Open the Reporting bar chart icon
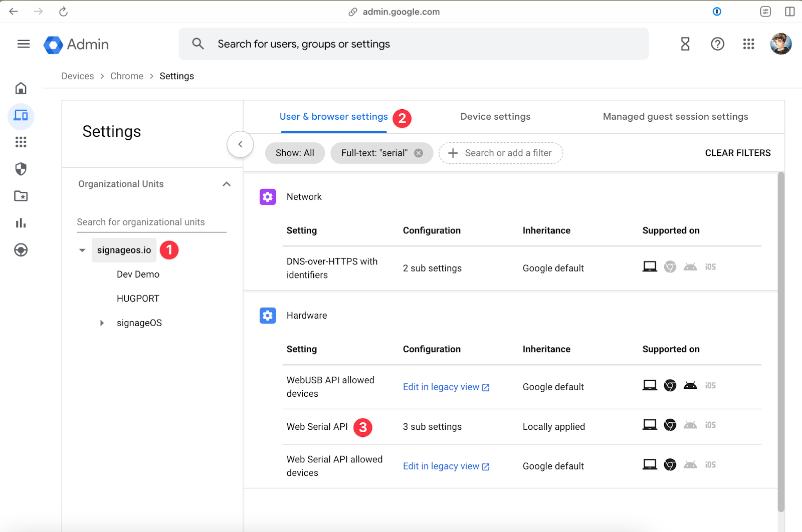 click(21, 223)
